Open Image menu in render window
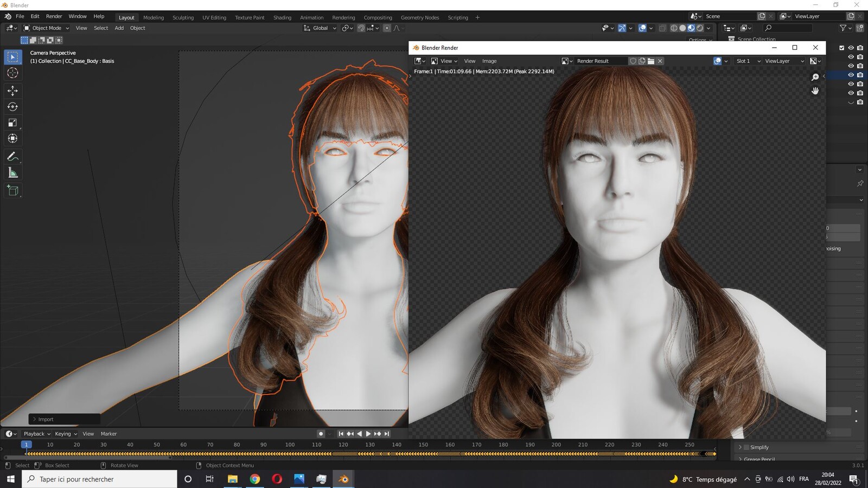 click(x=489, y=61)
